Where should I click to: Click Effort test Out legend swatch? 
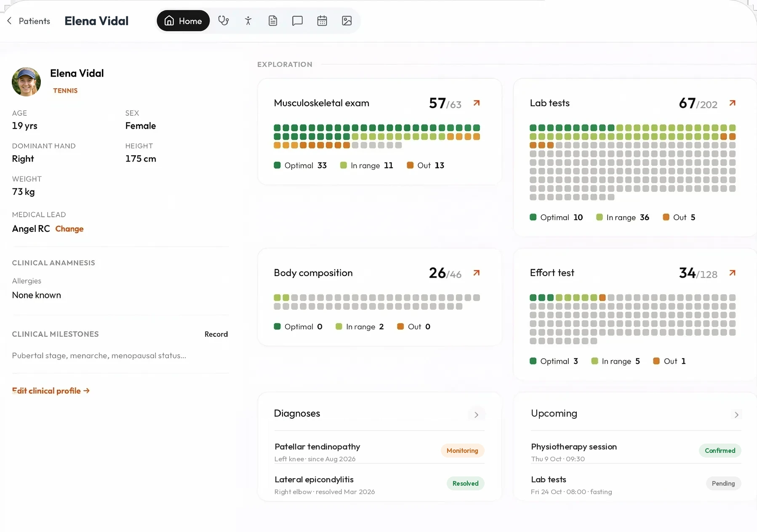click(656, 361)
